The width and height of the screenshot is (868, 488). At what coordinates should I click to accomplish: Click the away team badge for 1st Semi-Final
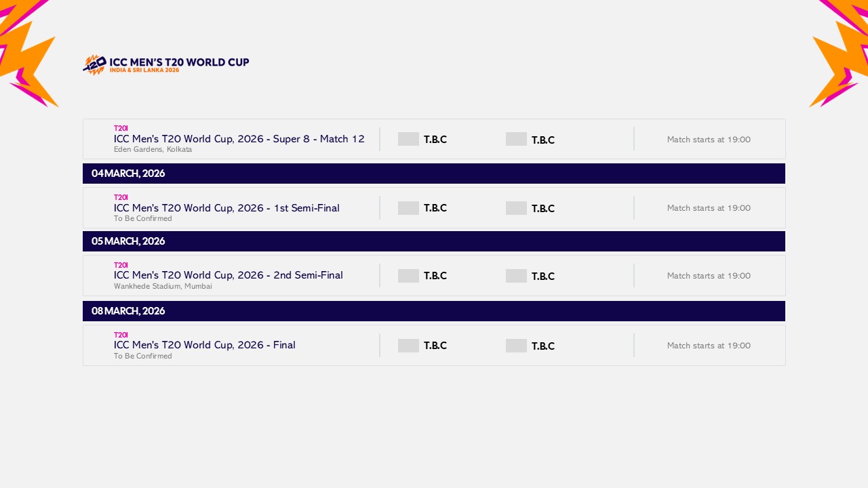(516, 207)
